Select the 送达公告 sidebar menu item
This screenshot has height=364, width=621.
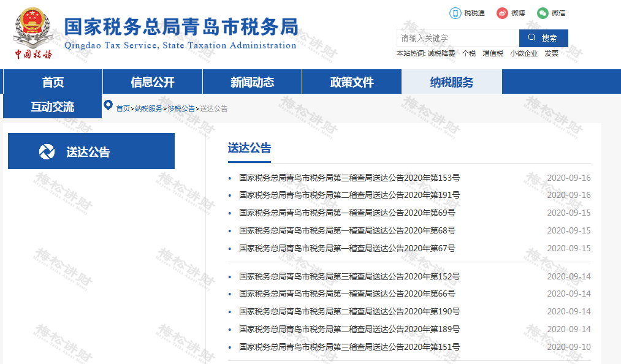[91, 151]
